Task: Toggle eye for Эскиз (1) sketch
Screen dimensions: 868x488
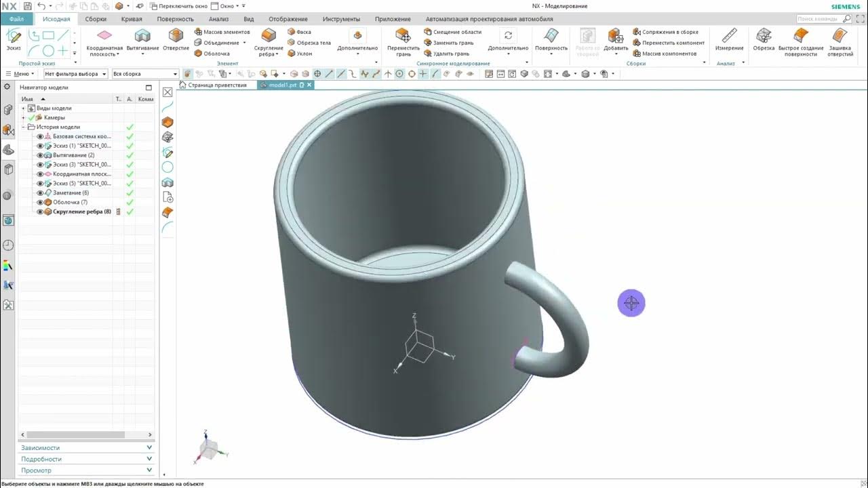Action: 40,146
